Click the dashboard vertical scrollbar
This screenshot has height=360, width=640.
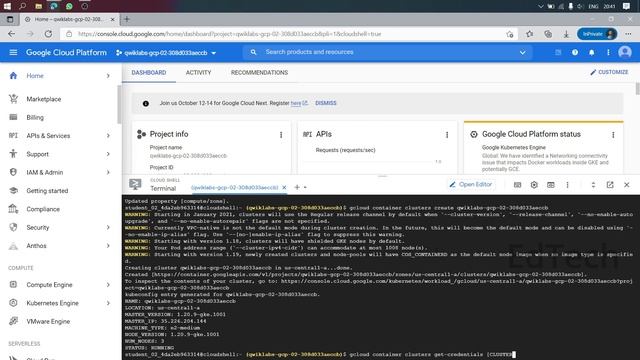click(638, 89)
